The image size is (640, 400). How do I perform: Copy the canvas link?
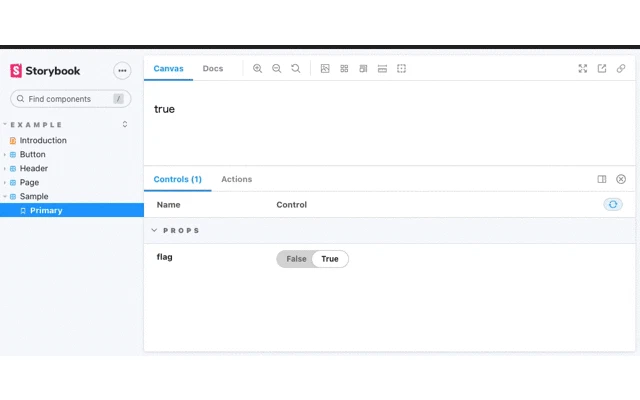click(620, 69)
